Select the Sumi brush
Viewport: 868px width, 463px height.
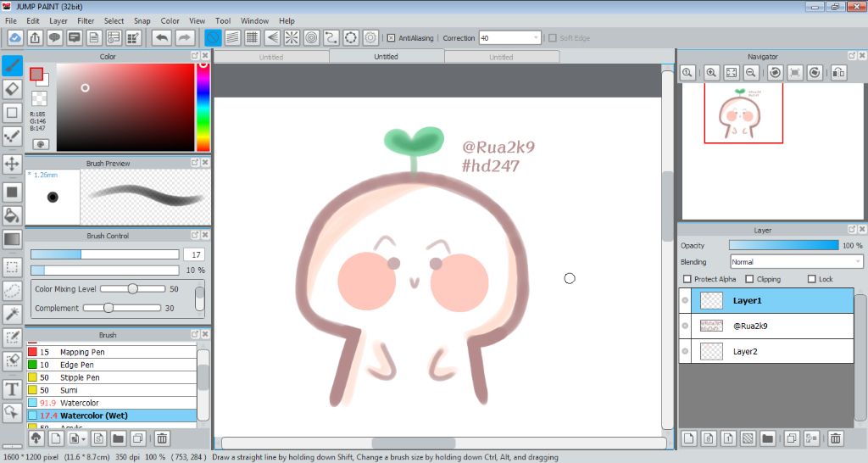[x=112, y=390]
